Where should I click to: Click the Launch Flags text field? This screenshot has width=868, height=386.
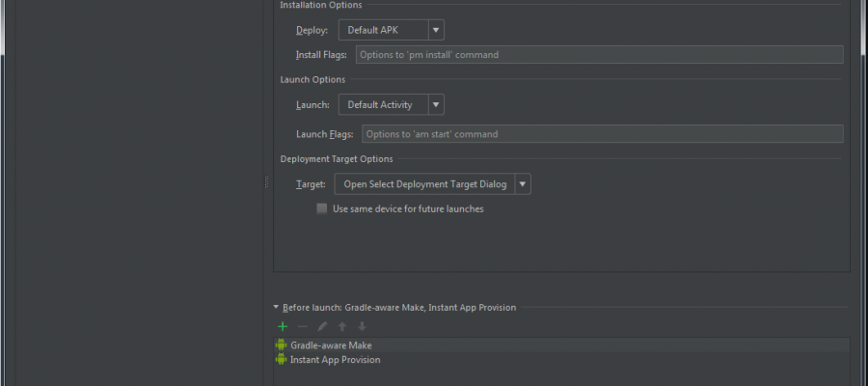(602, 134)
